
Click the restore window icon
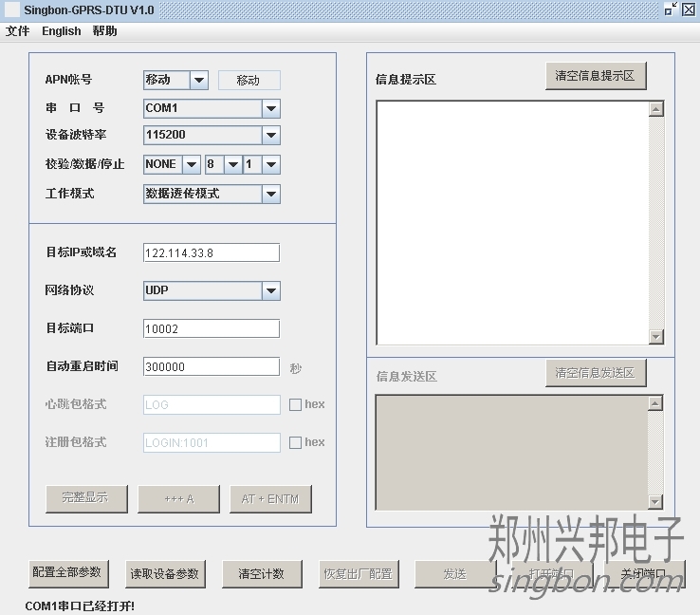671,9
